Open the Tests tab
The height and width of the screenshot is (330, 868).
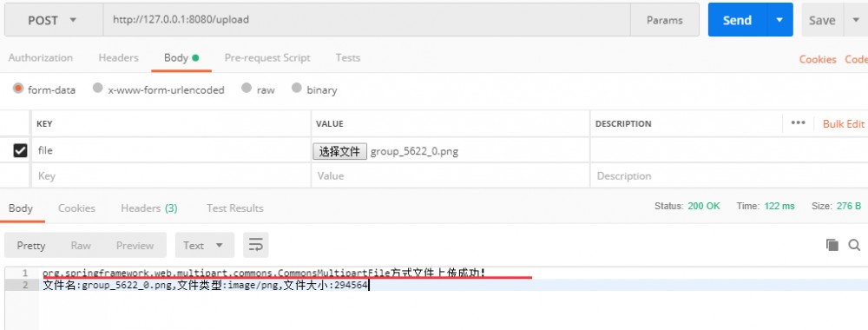pyautogui.click(x=348, y=57)
